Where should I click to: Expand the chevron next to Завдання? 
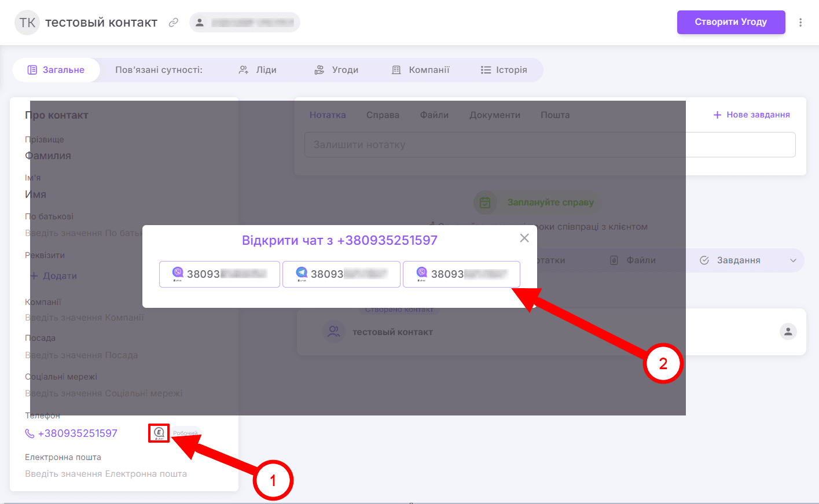pyautogui.click(x=793, y=260)
